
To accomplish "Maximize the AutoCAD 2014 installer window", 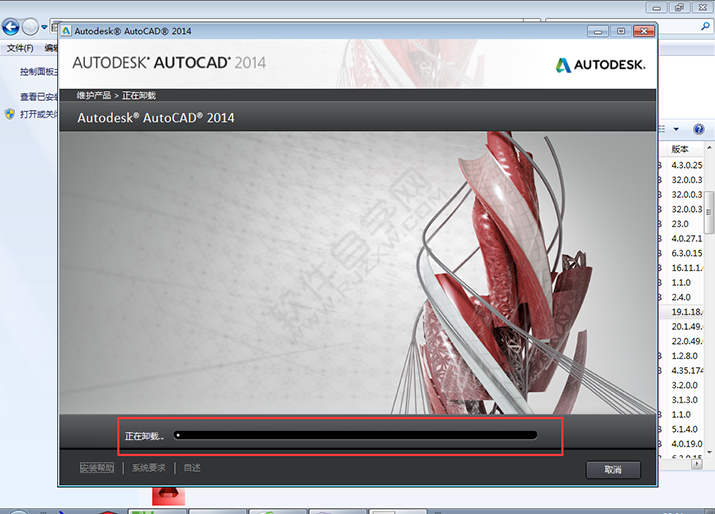I will tap(621, 31).
